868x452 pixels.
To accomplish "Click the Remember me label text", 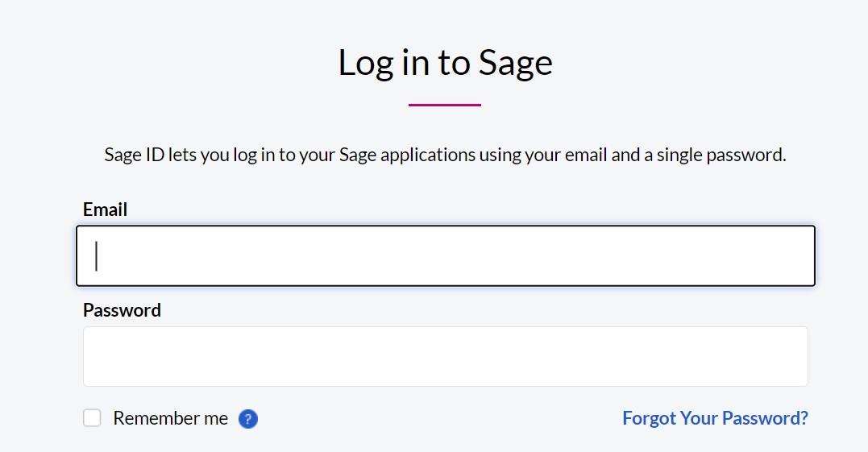I will (171, 419).
